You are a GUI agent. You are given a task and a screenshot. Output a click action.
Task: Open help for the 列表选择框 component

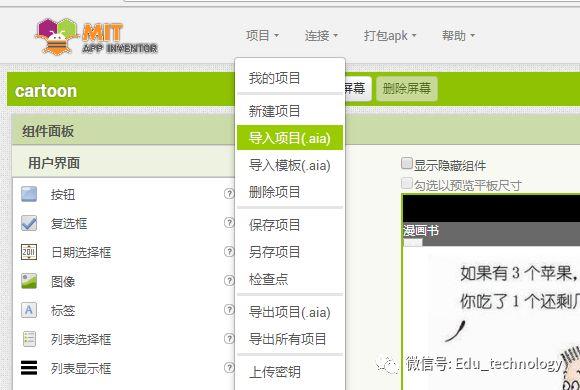point(229,338)
